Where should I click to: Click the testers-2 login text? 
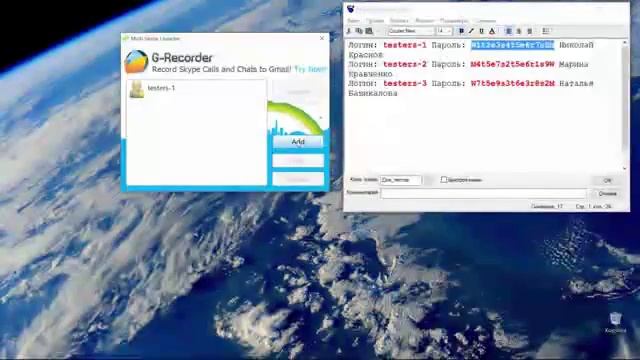[404, 64]
